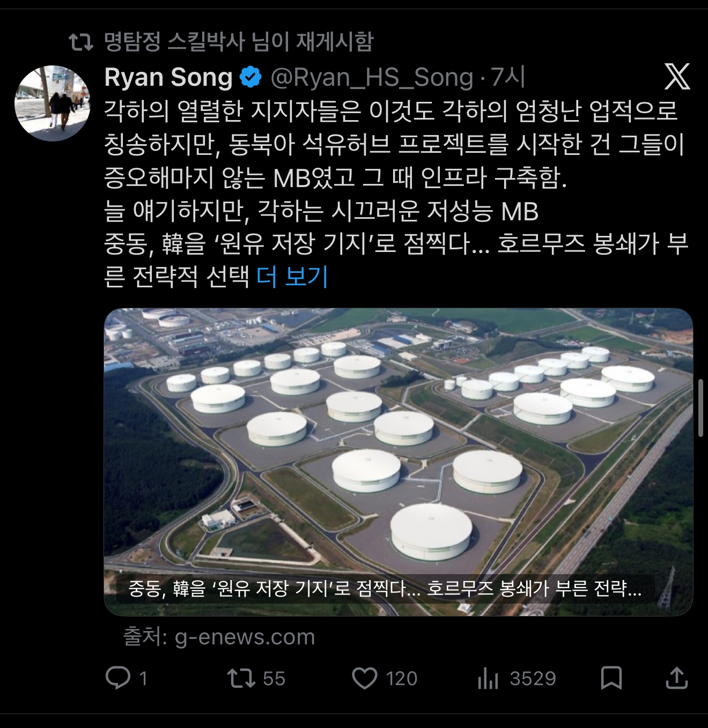Click the repost indicator icon above the tweet

81,42
